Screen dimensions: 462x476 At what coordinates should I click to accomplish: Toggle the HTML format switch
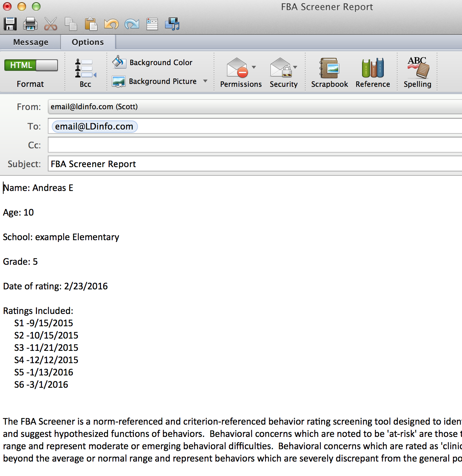(x=31, y=65)
